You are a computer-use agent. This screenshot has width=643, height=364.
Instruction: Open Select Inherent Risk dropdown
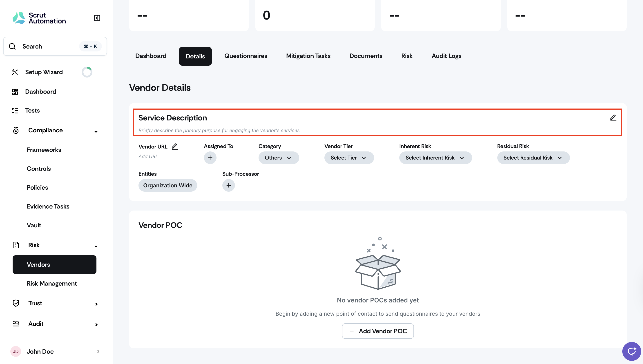click(435, 158)
